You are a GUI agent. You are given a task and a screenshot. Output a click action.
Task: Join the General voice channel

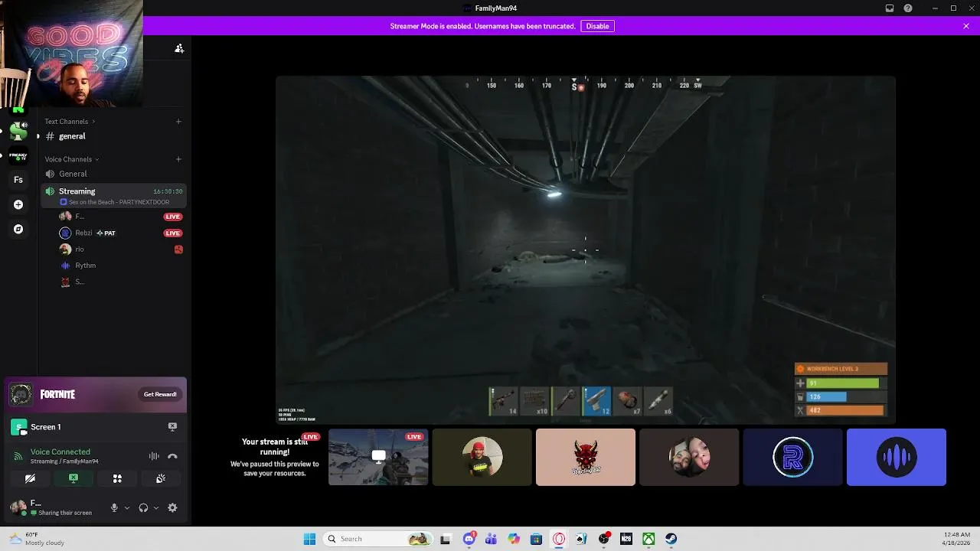(x=113, y=174)
